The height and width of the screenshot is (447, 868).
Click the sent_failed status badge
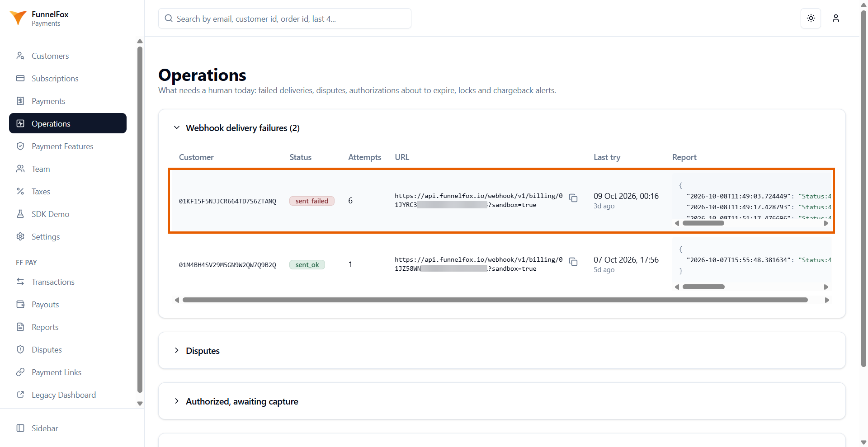pyautogui.click(x=312, y=201)
